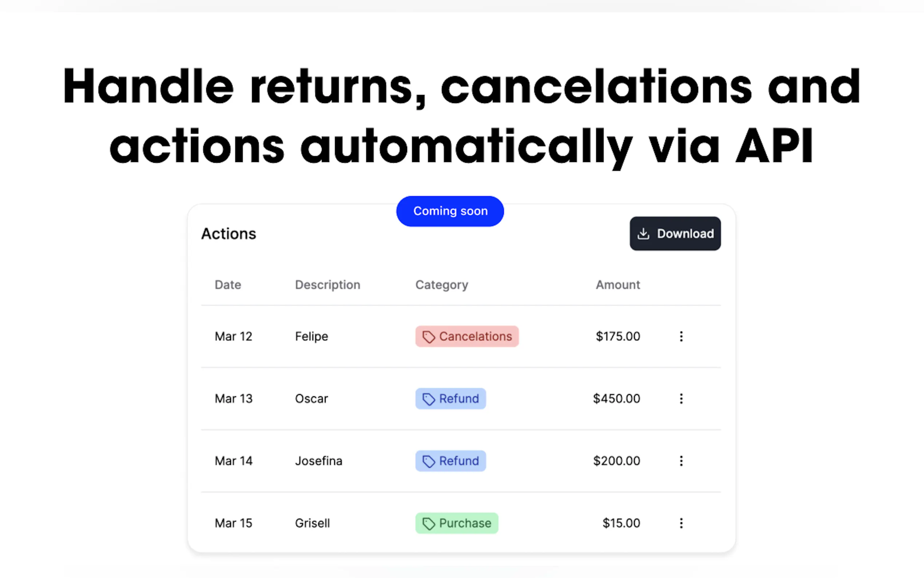Click the Grisell description cell
Screen dimensions: 924x578
(x=312, y=523)
